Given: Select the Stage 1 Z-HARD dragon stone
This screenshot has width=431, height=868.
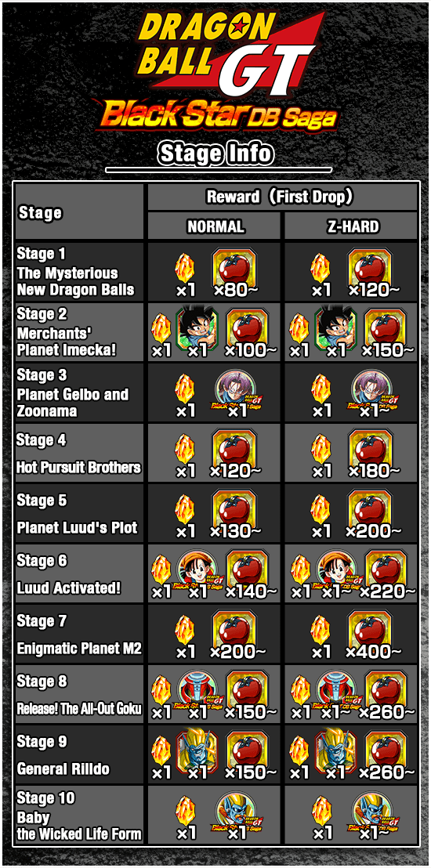Looking at the screenshot, I should 321,269.
